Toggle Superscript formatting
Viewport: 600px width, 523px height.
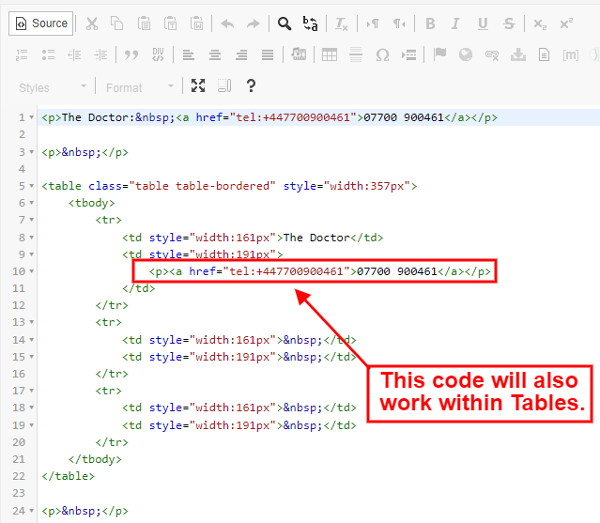tap(566, 24)
